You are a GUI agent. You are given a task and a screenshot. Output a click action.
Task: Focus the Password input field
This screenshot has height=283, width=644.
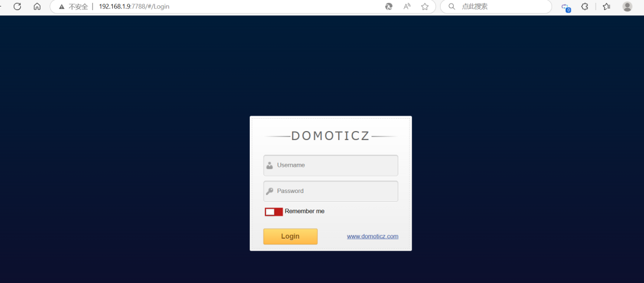(x=330, y=191)
